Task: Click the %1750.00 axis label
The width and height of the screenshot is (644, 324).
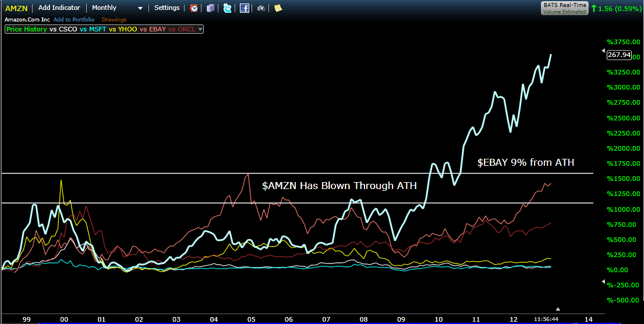Action: pyautogui.click(x=623, y=163)
